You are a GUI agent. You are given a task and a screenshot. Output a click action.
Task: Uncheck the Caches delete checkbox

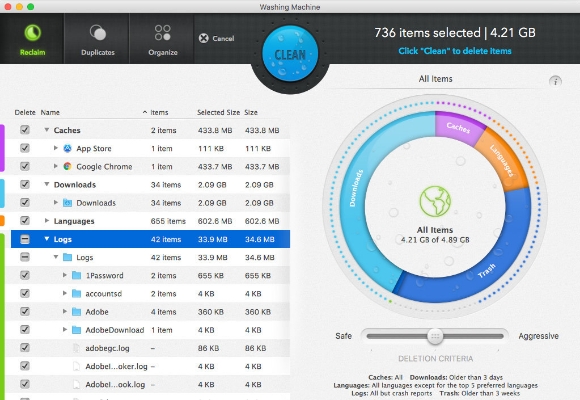(x=25, y=130)
